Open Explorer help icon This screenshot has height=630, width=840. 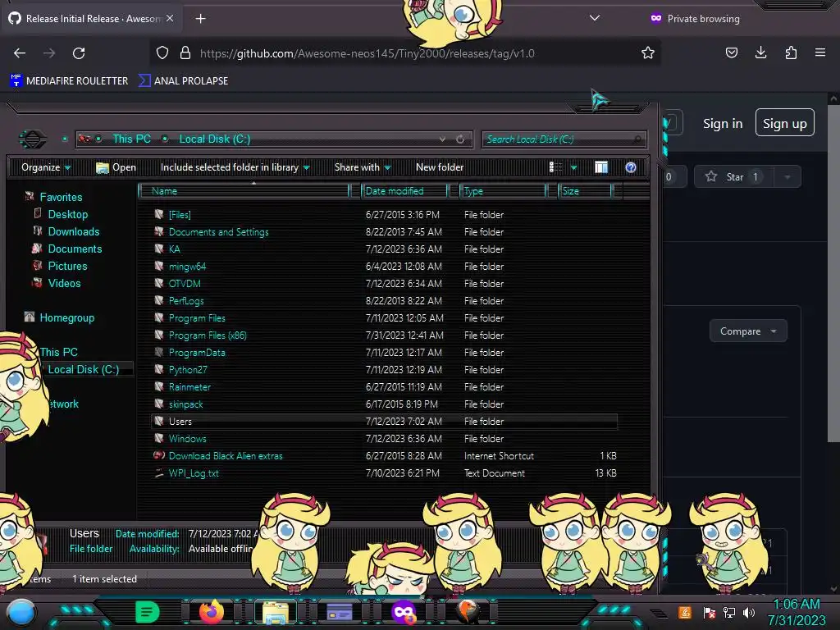click(631, 167)
